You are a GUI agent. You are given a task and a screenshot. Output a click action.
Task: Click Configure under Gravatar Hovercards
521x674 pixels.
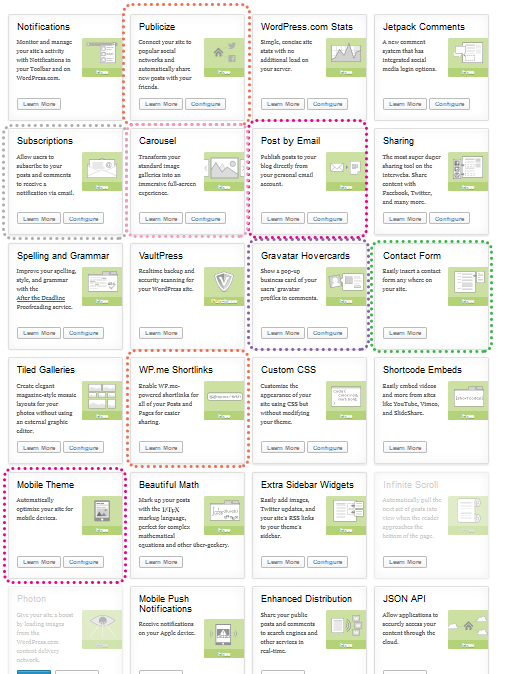(328, 333)
